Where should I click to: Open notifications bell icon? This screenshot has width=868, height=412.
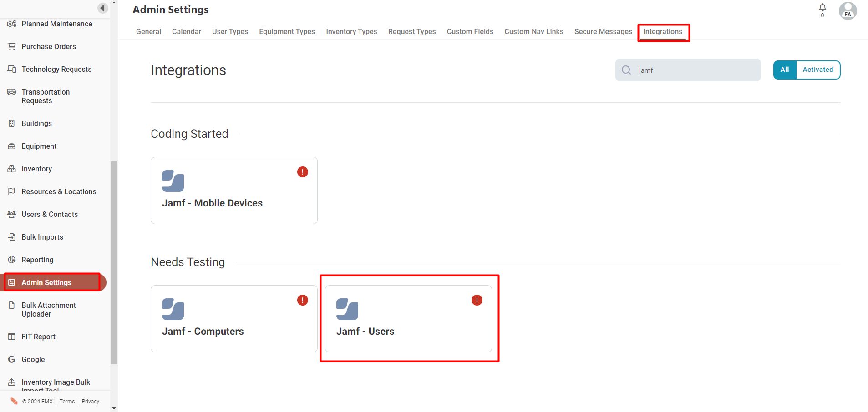coord(822,8)
